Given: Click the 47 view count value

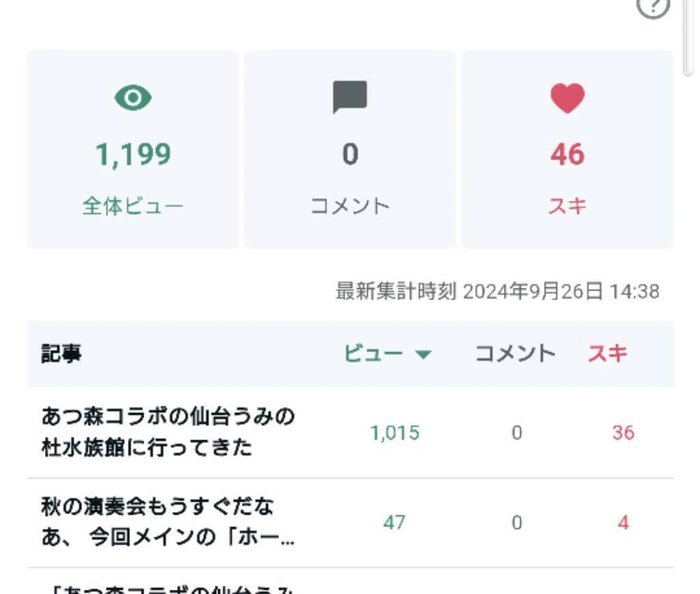Looking at the screenshot, I should [x=394, y=523].
